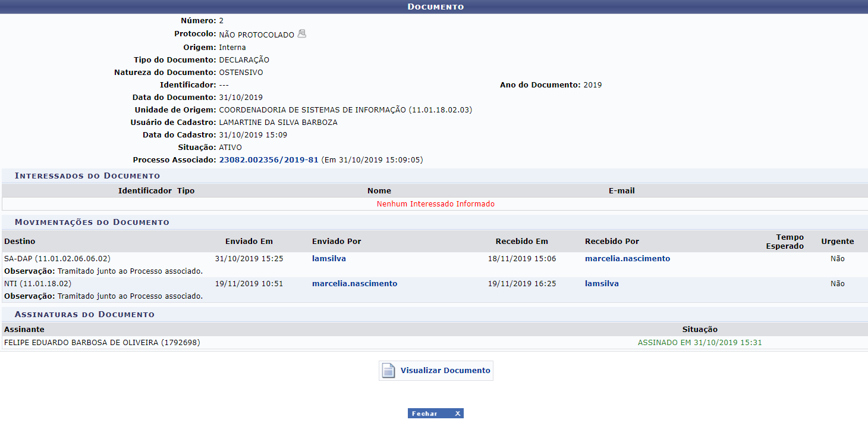Screen dimensions: 868x429
Task: Select SA-DAP (11.01.02.06.06.02) destination text
Action: [x=57, y=259]
